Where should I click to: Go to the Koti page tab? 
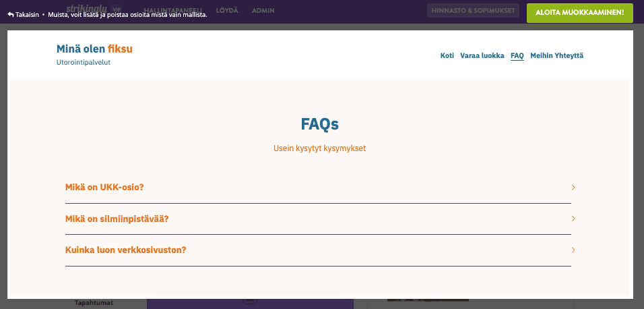click(447, 55)
